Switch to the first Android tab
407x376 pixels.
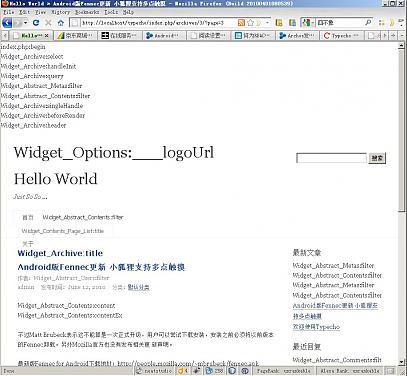coord(165,35)
